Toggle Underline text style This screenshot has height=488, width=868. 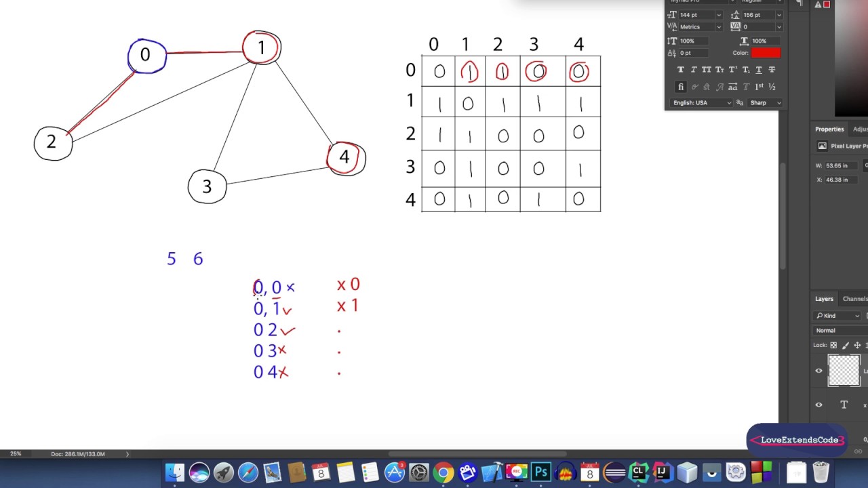point(759,70)
